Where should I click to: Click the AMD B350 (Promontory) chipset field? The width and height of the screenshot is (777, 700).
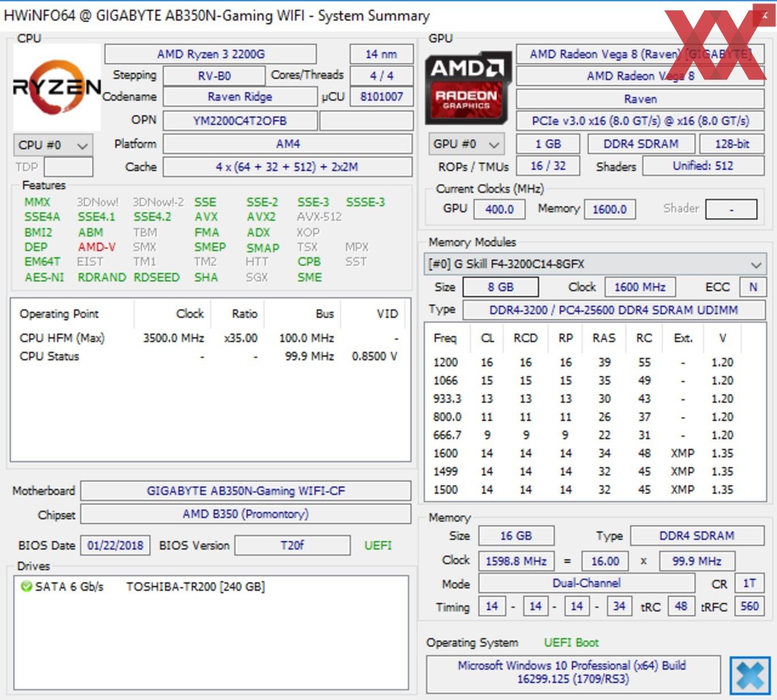pyautogui.click(x=246, y=514)
